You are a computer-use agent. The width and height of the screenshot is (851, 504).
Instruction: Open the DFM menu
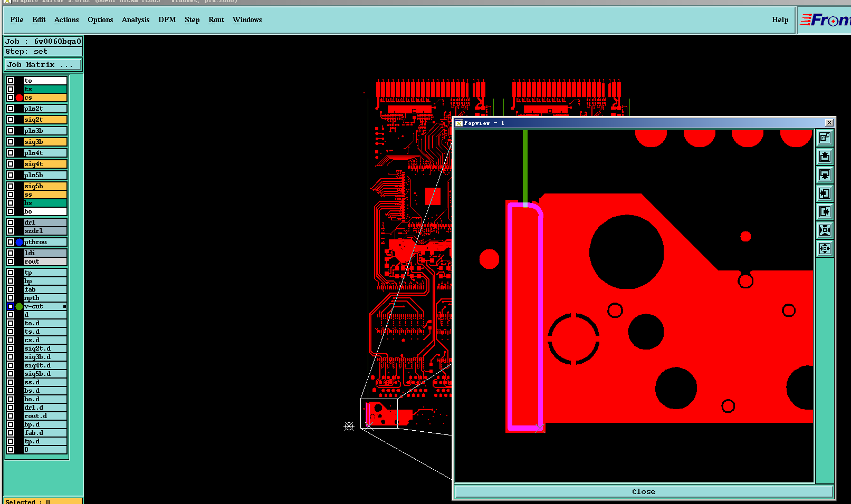(x=167, y=20)
